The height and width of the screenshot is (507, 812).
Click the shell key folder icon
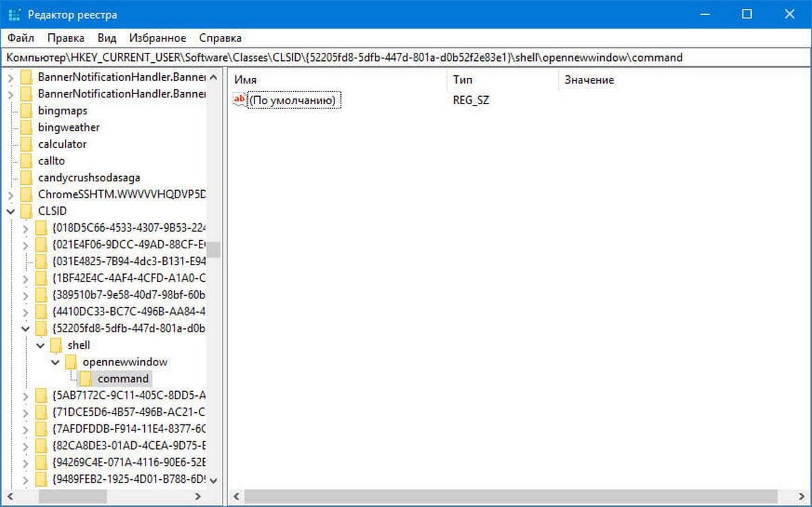coord(56,345)
